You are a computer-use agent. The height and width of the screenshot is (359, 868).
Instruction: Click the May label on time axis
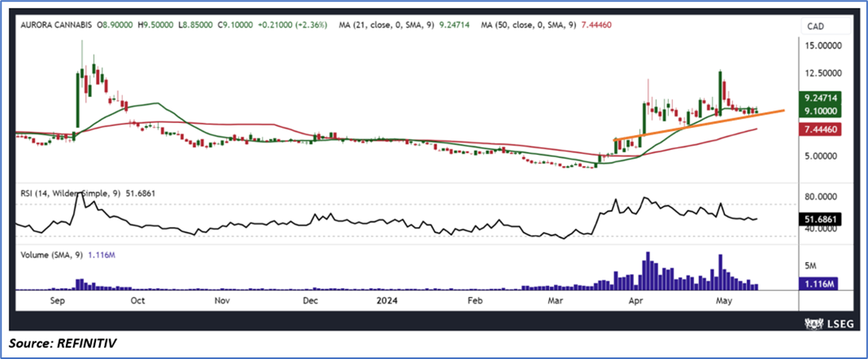tap(724, 301)
